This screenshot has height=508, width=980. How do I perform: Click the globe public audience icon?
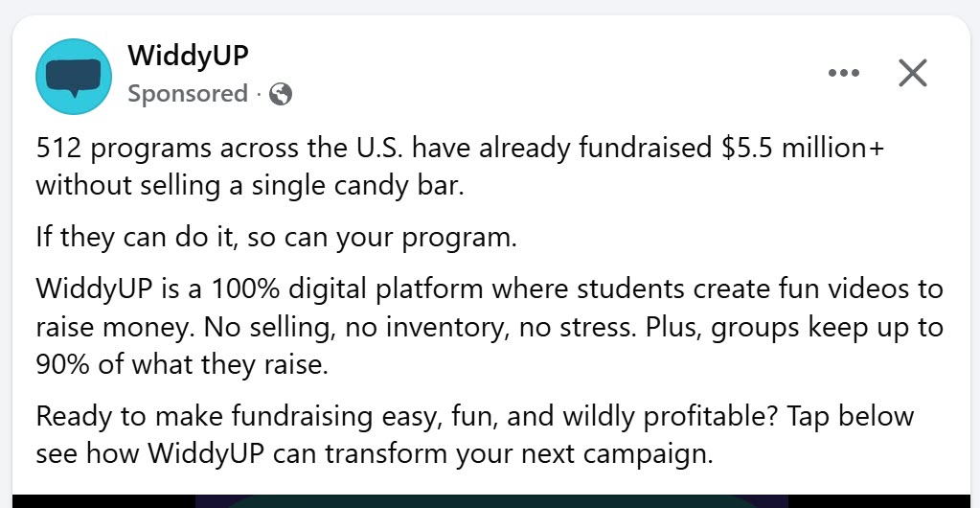tap(281, 94)
